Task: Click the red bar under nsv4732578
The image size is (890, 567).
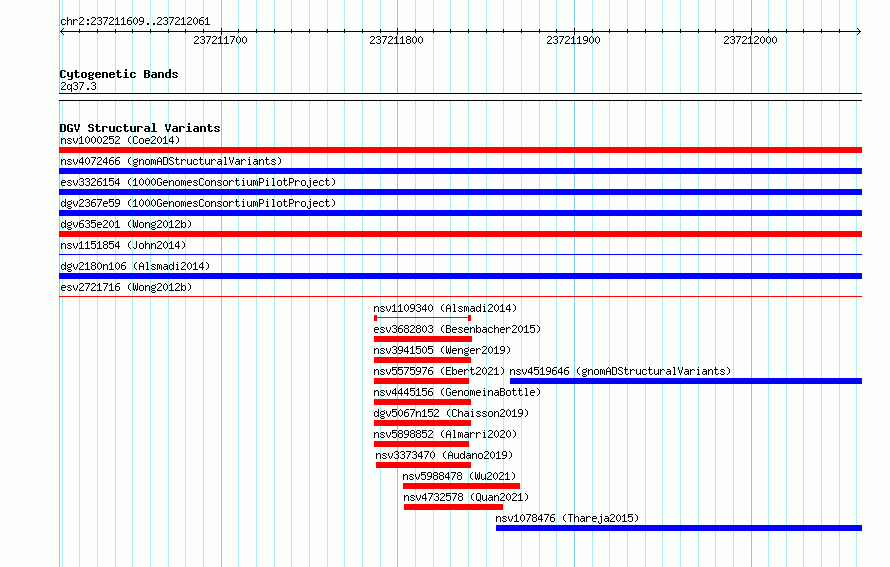Action: click(x=454, y=507)
